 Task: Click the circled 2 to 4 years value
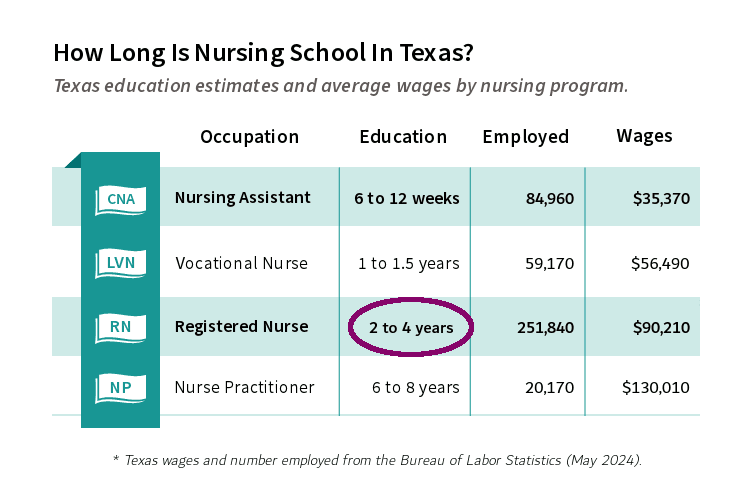coord(411,327)
